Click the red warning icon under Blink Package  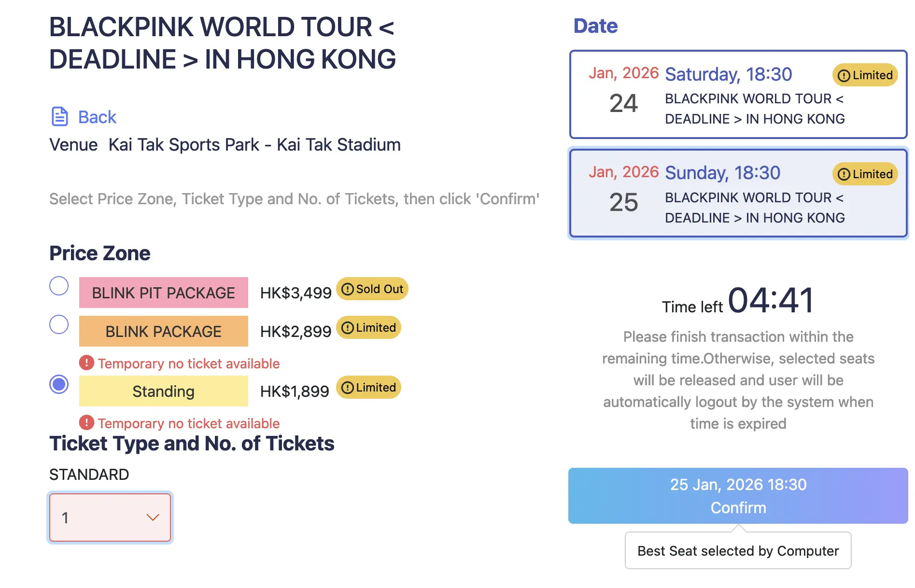[86, 363]
